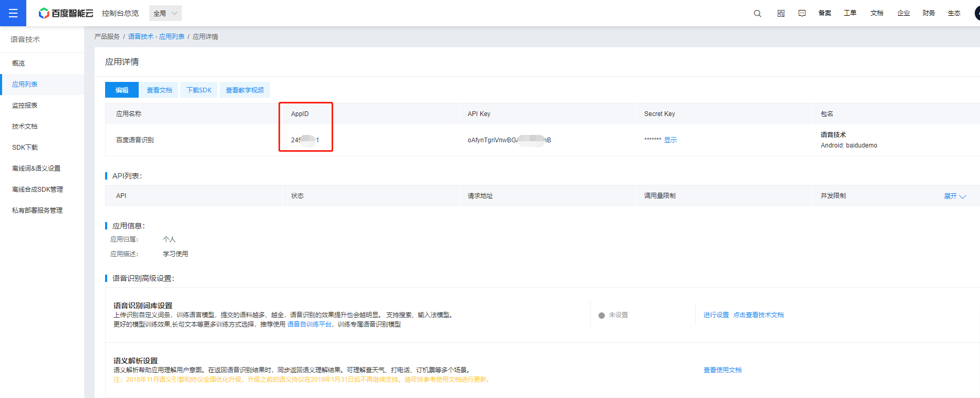Image resolution: width=980 pixels, height=398 pixels.
Task: Open the product grid icon
Action: click(781, 13)
